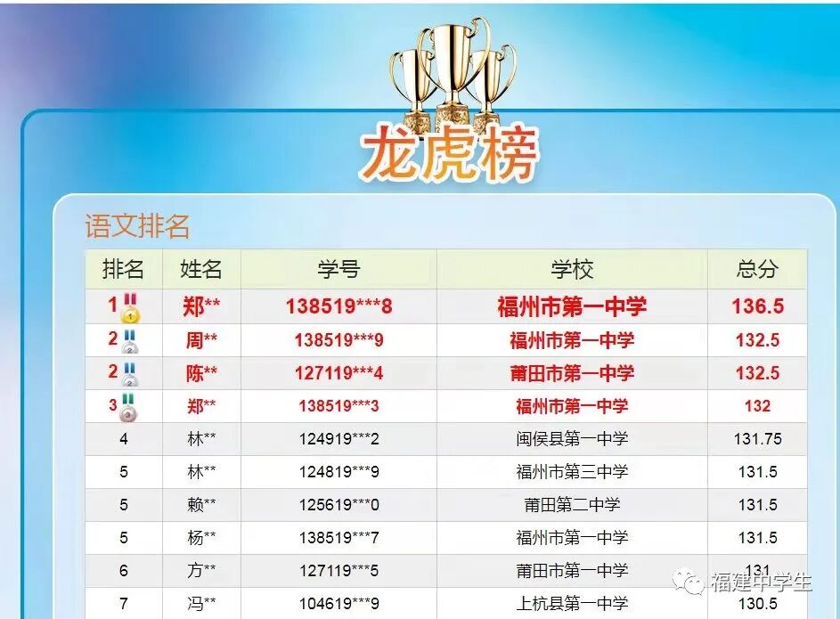Click rank number 7
Screen dimensions: 840x619
pos(124,604)
